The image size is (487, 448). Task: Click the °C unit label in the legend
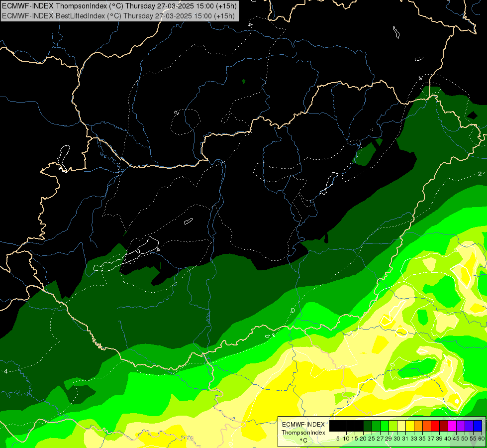[x=303, y=441]
